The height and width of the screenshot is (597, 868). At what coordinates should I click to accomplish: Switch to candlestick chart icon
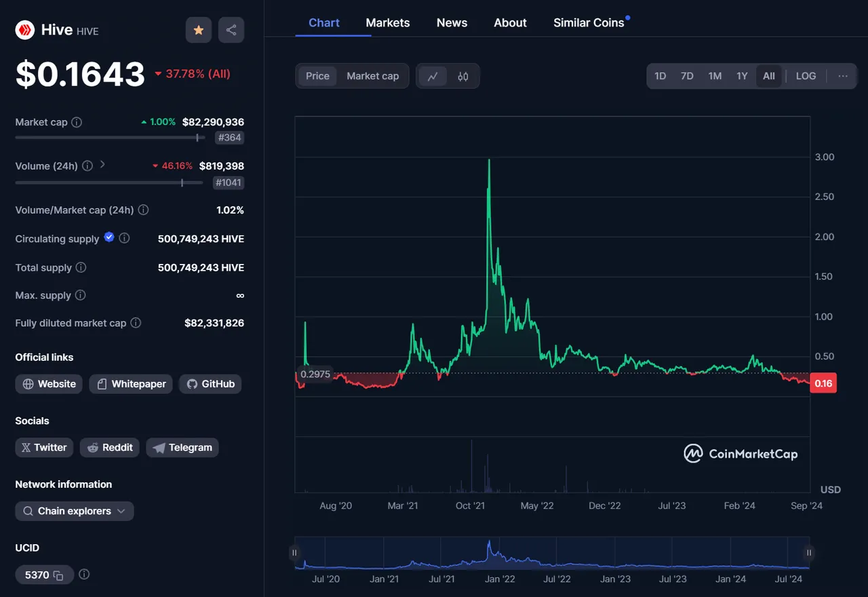pyautogui.click(x=463, y=76)
